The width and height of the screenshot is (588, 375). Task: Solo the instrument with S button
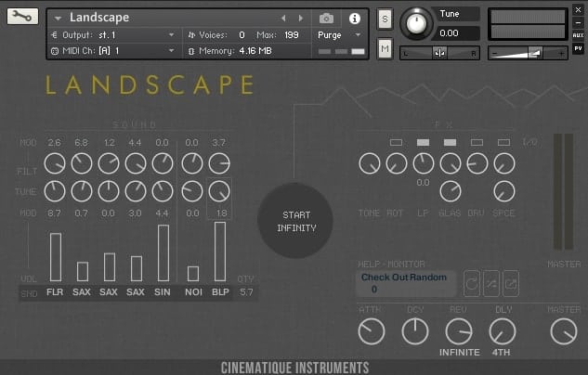(x=385, y=19)
